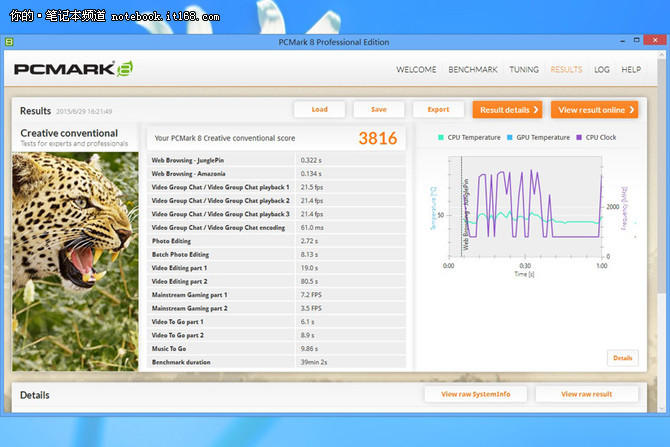Open the WELCOME tab
The image size is (670, 447).
coord(416,70)
